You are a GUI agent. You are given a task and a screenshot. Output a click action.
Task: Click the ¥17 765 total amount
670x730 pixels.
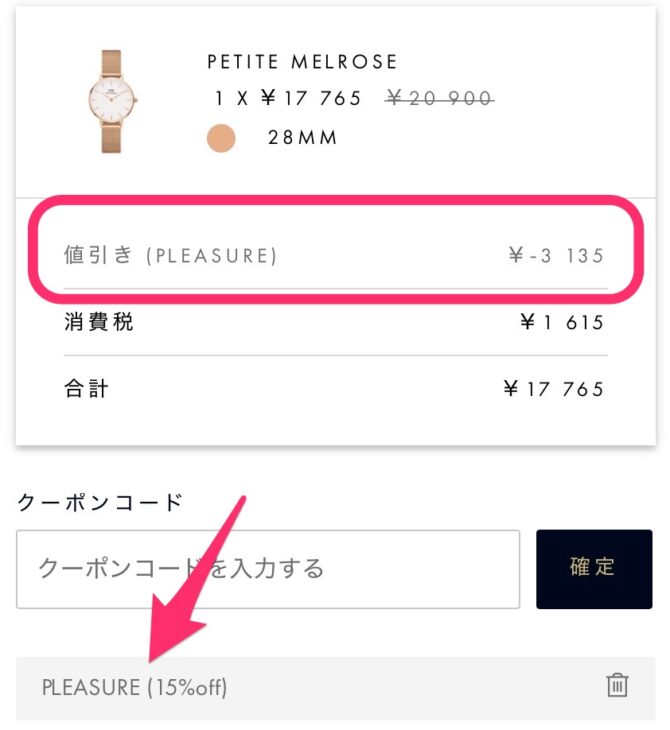554,388
